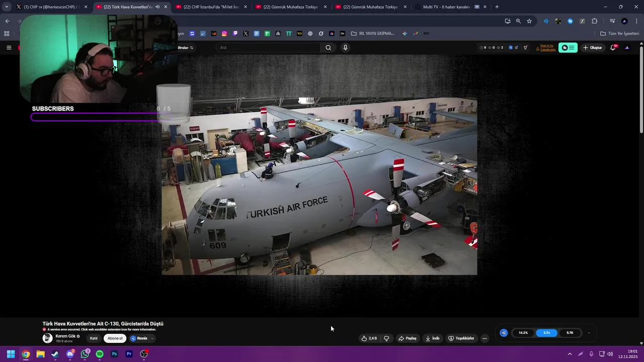Open the YouTube hamburger guide menu
Viewport: 644px width, 362px height.
(x=9, y=48)
